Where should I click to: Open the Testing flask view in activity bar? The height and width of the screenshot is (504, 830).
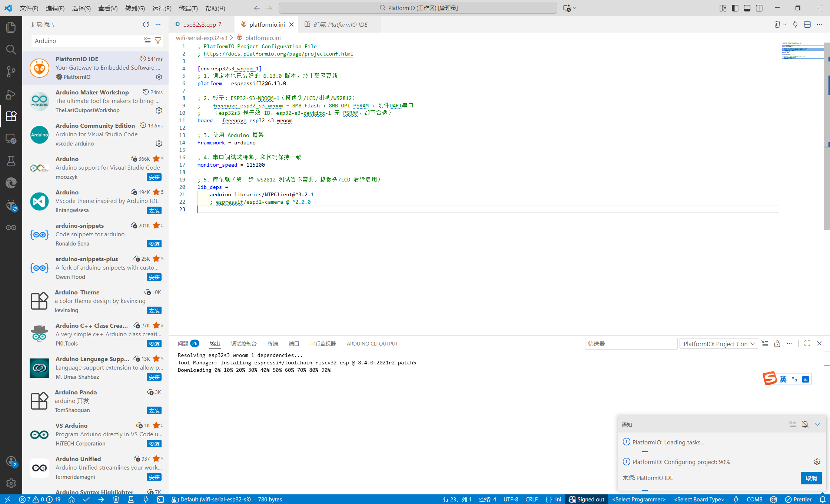(x=11, y=161)
